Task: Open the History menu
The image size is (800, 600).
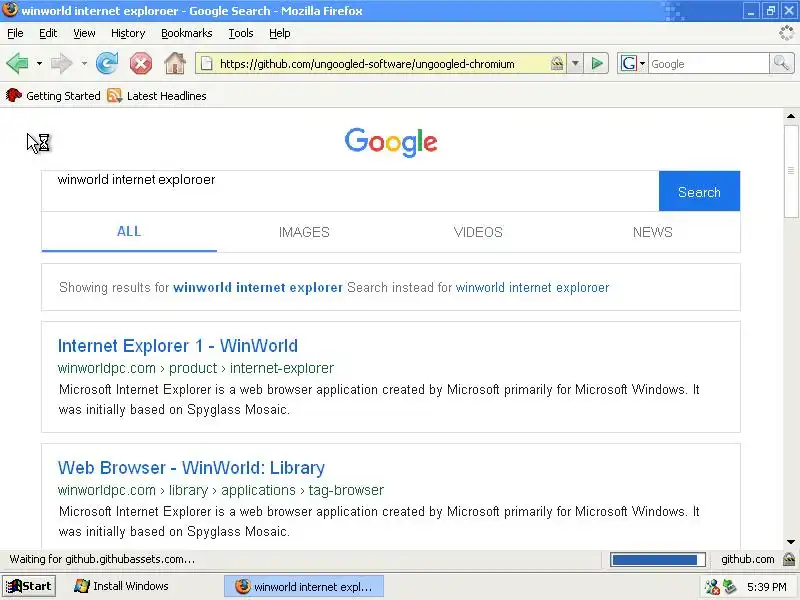Action: [128, 33]
